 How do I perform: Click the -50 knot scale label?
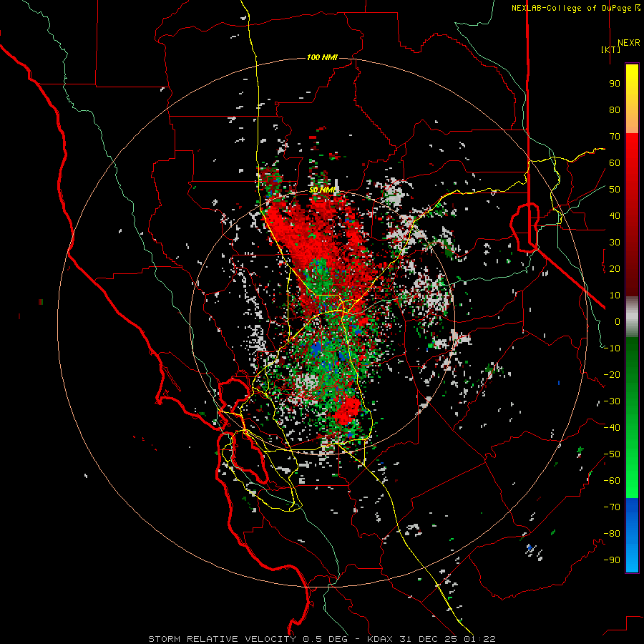click(612, 454)
